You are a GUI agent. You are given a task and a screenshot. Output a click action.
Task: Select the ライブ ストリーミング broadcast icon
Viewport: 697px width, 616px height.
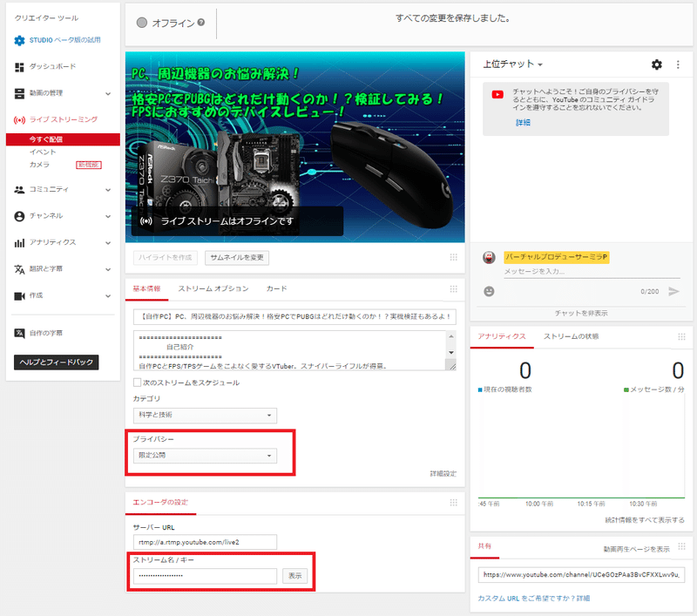(19, 120)
